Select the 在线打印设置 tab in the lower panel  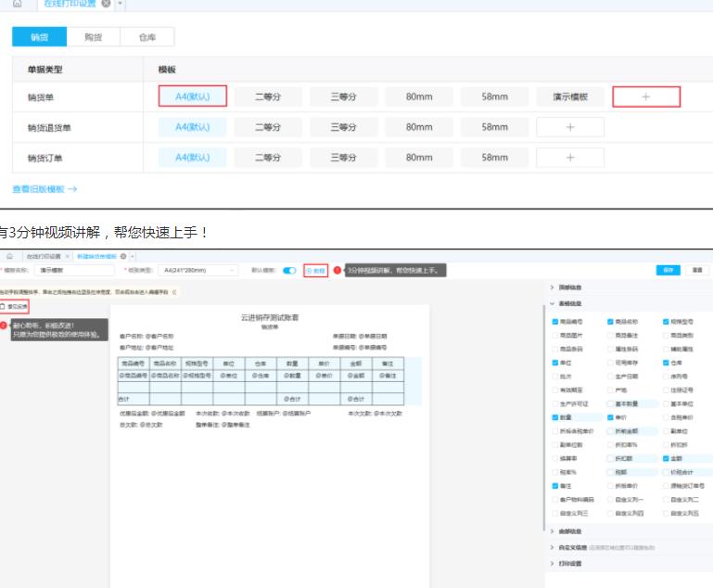(44, 257)
